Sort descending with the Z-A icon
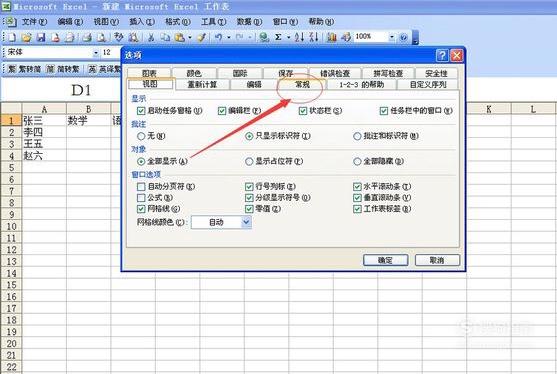The width and height of the screenshot is (557, 374). coord(313,37)
